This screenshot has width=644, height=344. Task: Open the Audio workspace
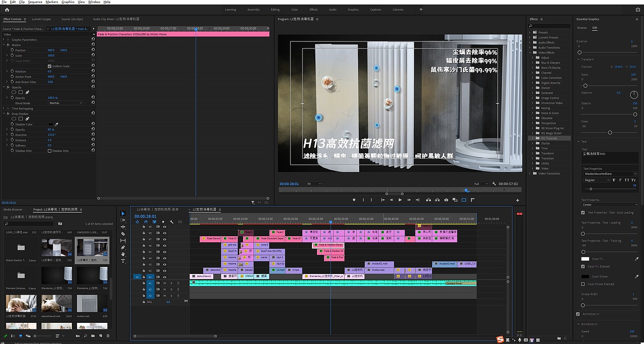[333, 10]
